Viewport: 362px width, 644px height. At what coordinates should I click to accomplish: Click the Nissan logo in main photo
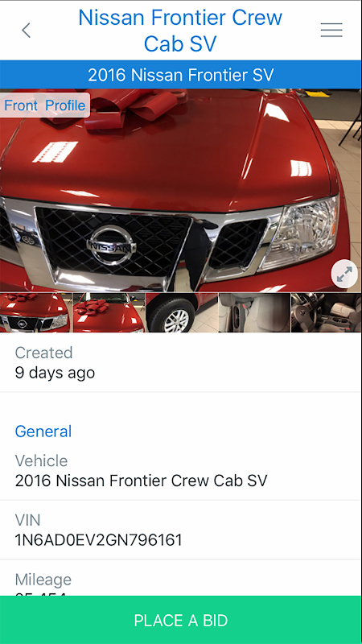pyautogui.click(x=111, y=246)
